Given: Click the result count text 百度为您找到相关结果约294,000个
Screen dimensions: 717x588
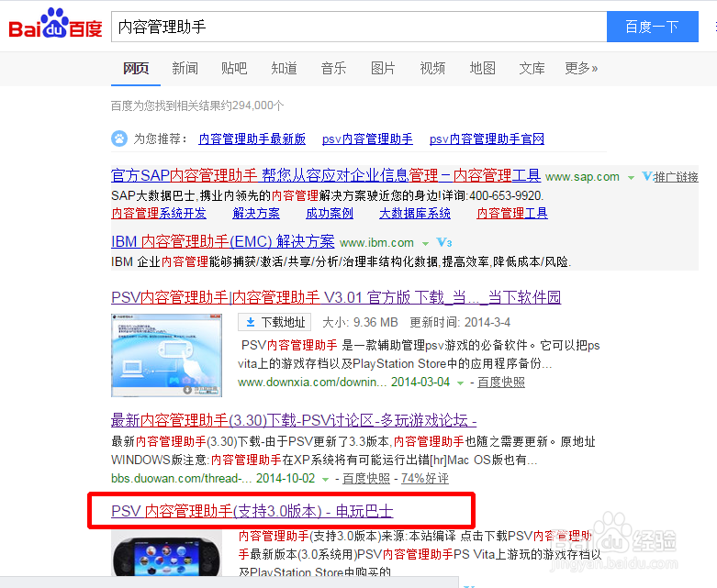Looking at the screenshot, I should tap(197, 106).
